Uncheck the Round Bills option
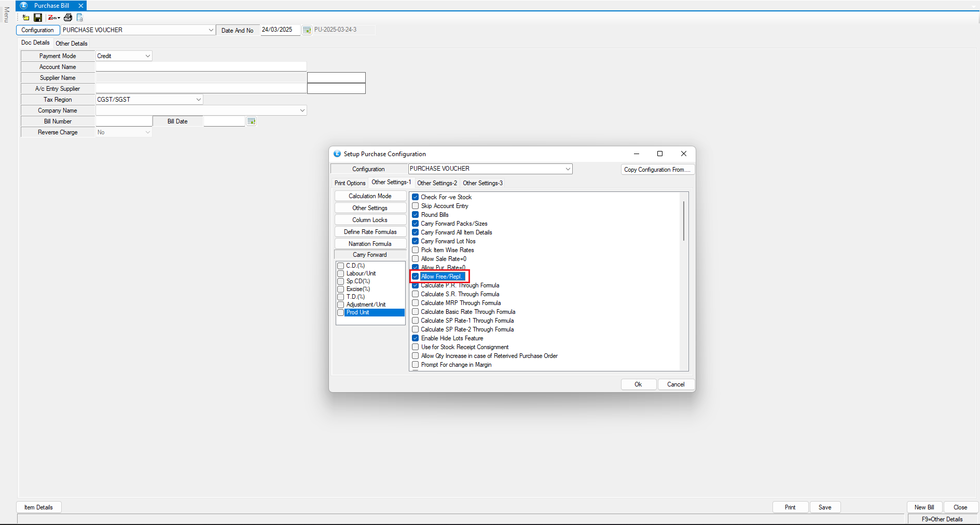The width and height of the screenshot is (980, 525). (416, 215)
